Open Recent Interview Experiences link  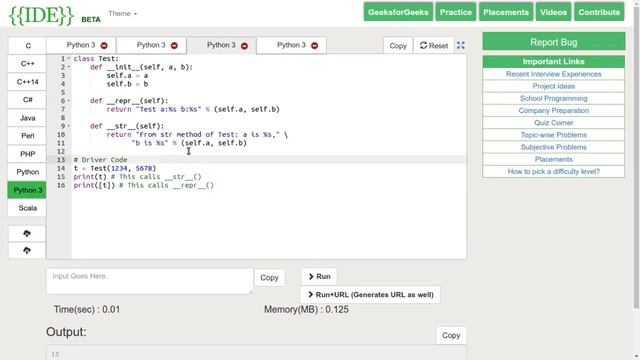click(553, 74)
